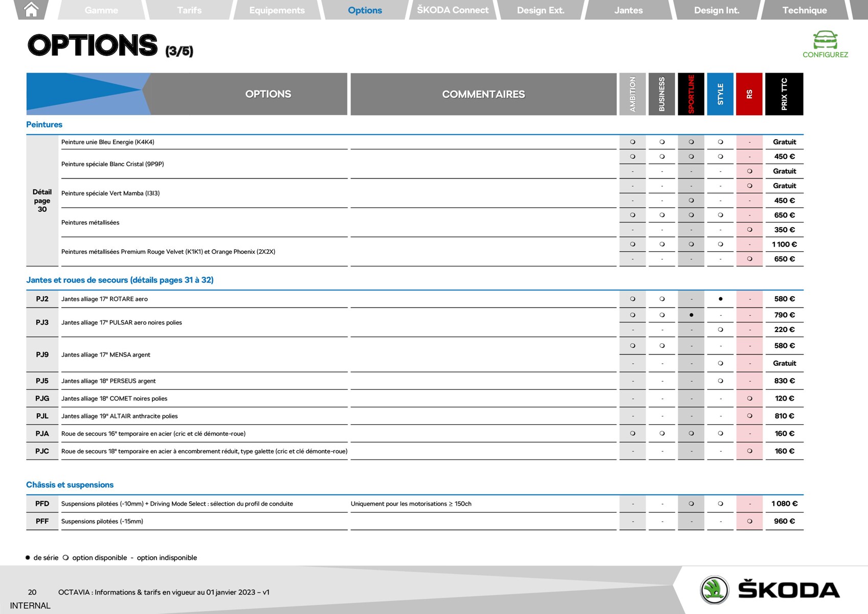Go to the ŠKODA Connect tab

click(453, 10)
